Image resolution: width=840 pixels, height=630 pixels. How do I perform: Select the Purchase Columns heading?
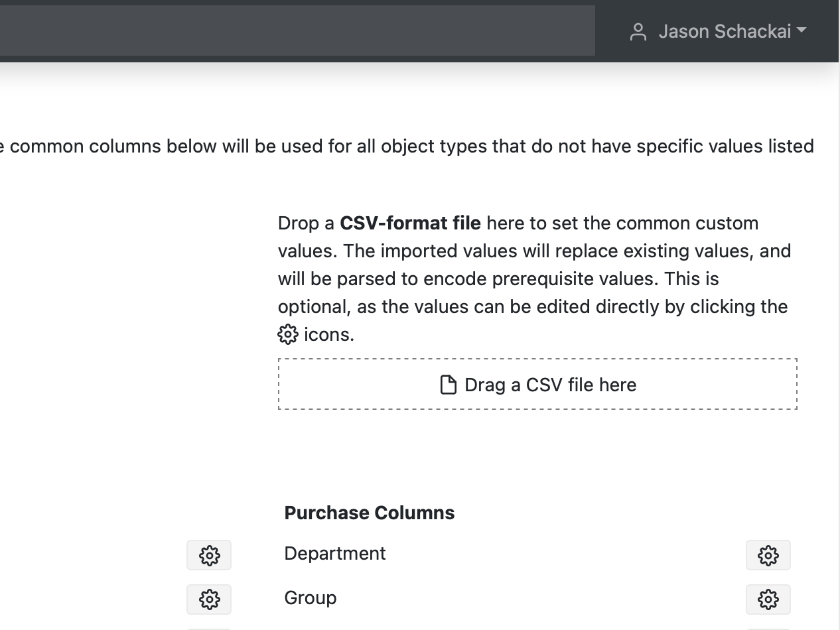pos(369,513)
